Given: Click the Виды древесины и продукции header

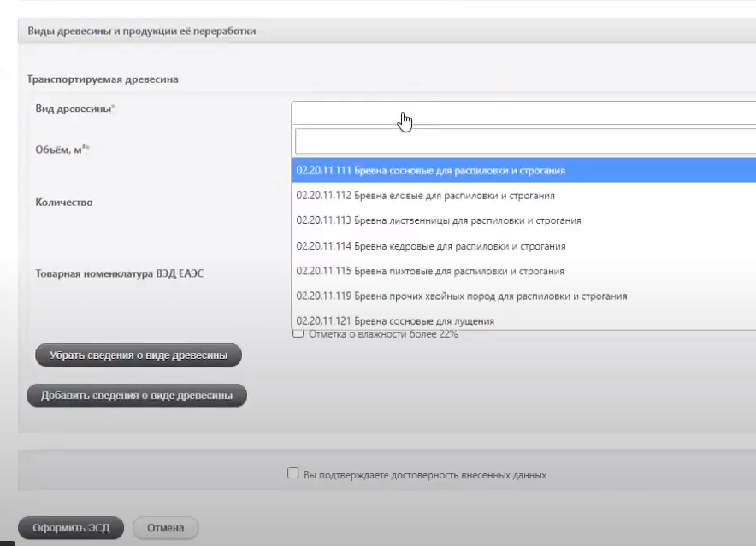Looking at the screenshot, I should point(142,32).
